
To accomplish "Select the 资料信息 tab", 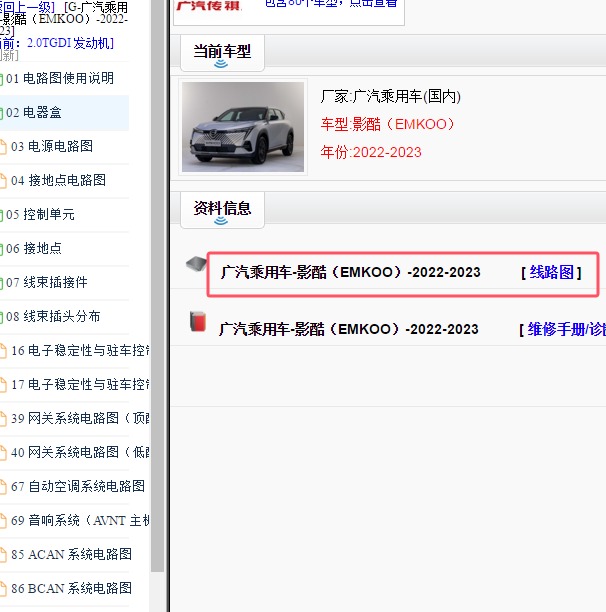I will tap(222, 210).
